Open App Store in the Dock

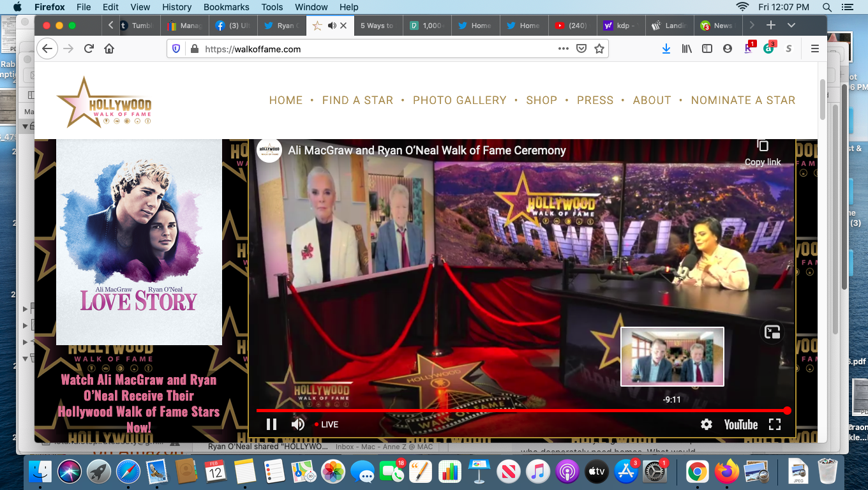pos(626,472)
